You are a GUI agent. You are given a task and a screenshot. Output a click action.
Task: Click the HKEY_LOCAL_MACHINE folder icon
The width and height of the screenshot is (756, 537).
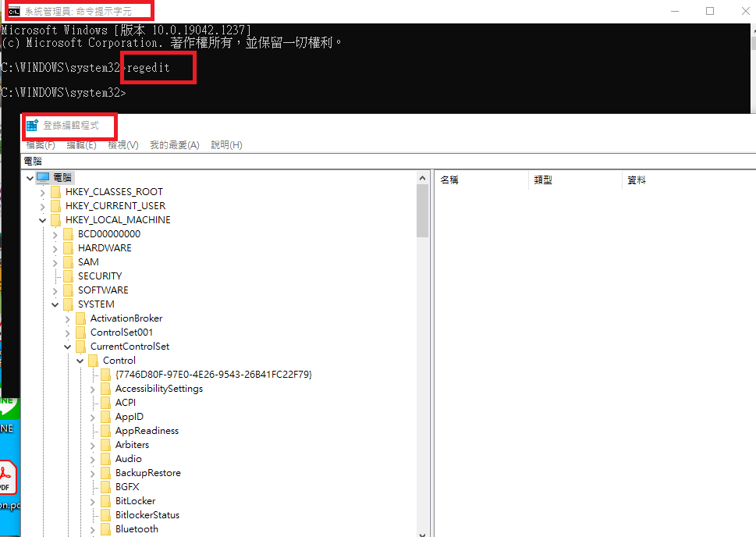coord(55,220)
